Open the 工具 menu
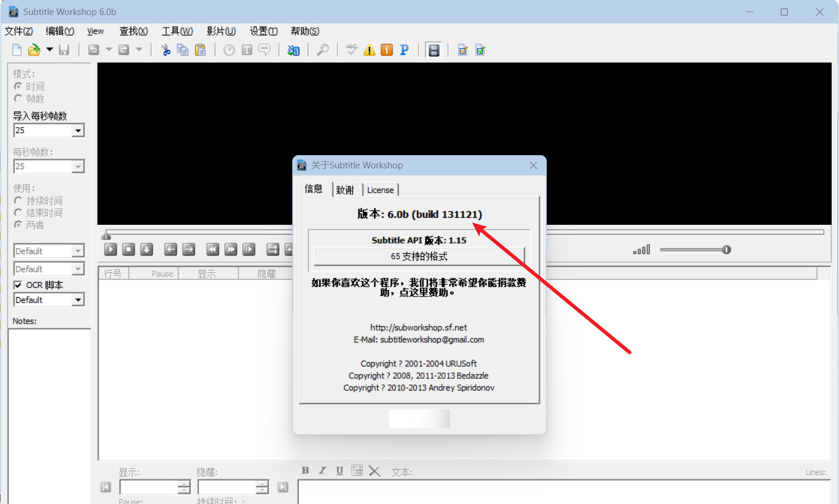This screenshot has height=504, width=839. point(177,31)
